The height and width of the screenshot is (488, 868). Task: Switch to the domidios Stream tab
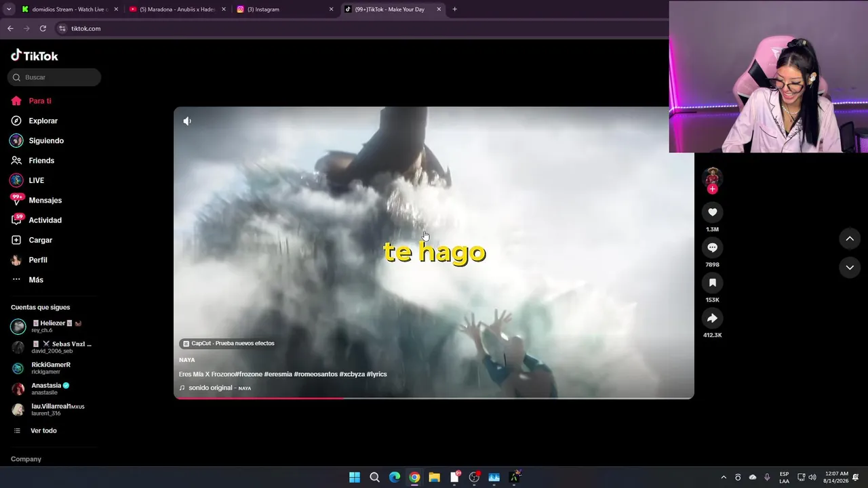tap(71, 9)
